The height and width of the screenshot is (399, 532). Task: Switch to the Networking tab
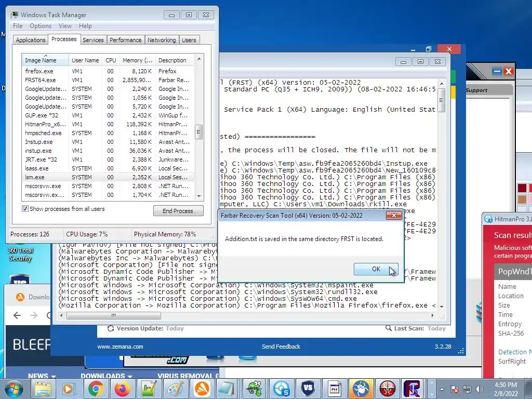coord(162,40)
